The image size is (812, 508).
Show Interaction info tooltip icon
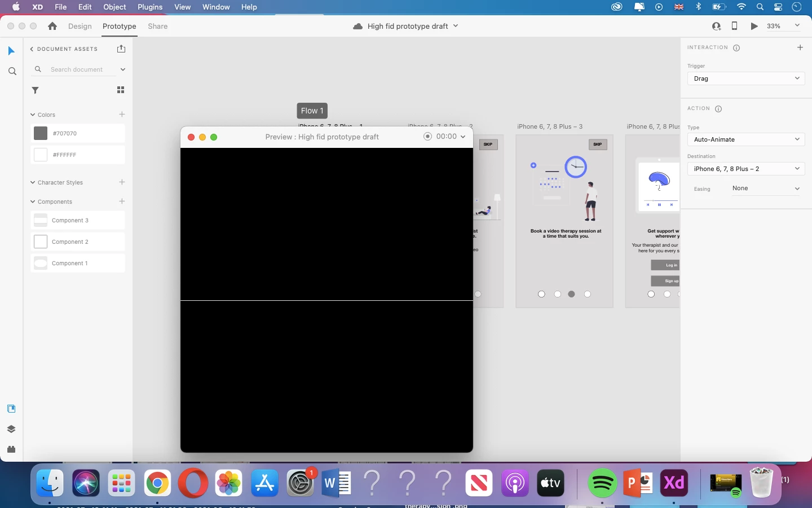pyautogui.click(x=736, y=48)
